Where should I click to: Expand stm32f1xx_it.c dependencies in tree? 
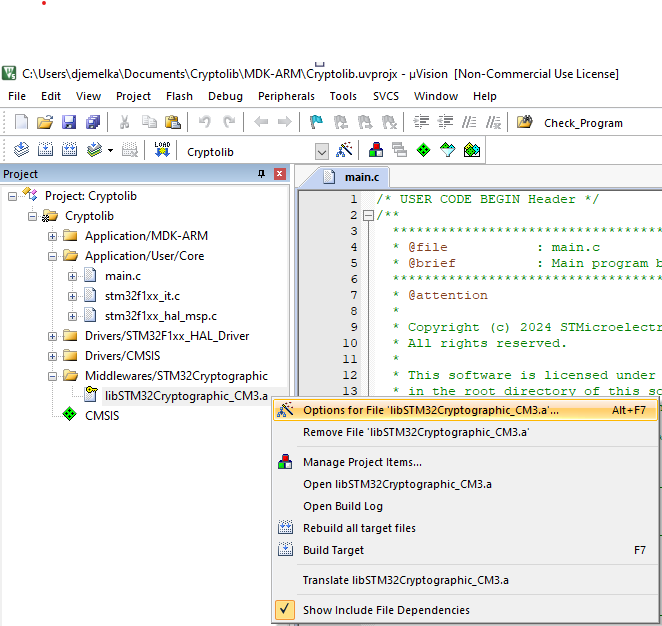72,296
